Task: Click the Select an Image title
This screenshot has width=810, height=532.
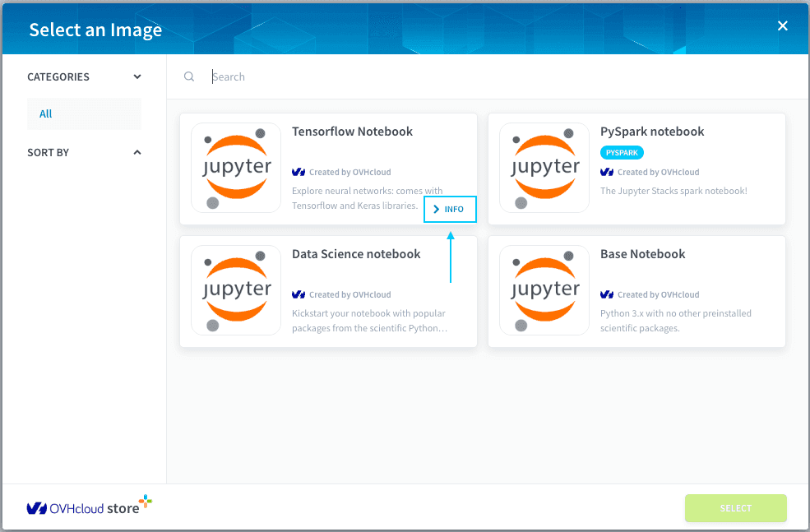Action: point(95,30)
